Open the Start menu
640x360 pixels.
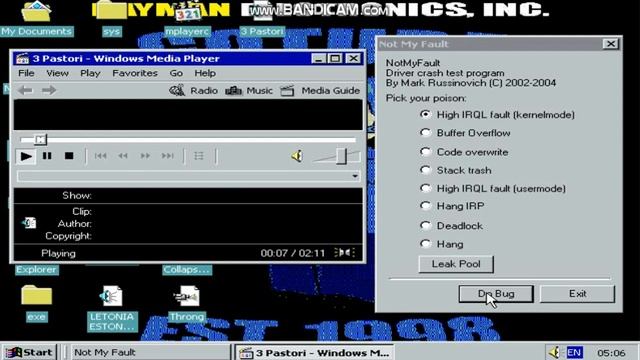29,352
